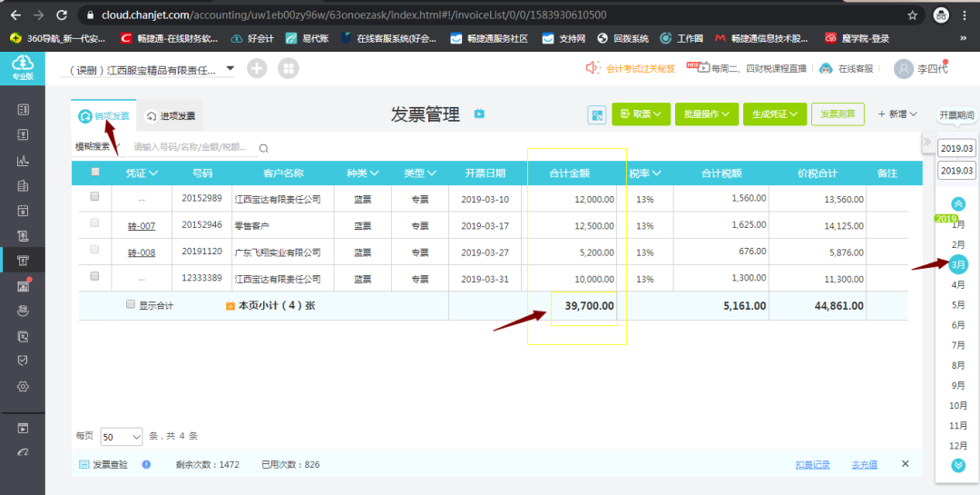Click the video icon next to 发票管理

click(x=479, y=114)
